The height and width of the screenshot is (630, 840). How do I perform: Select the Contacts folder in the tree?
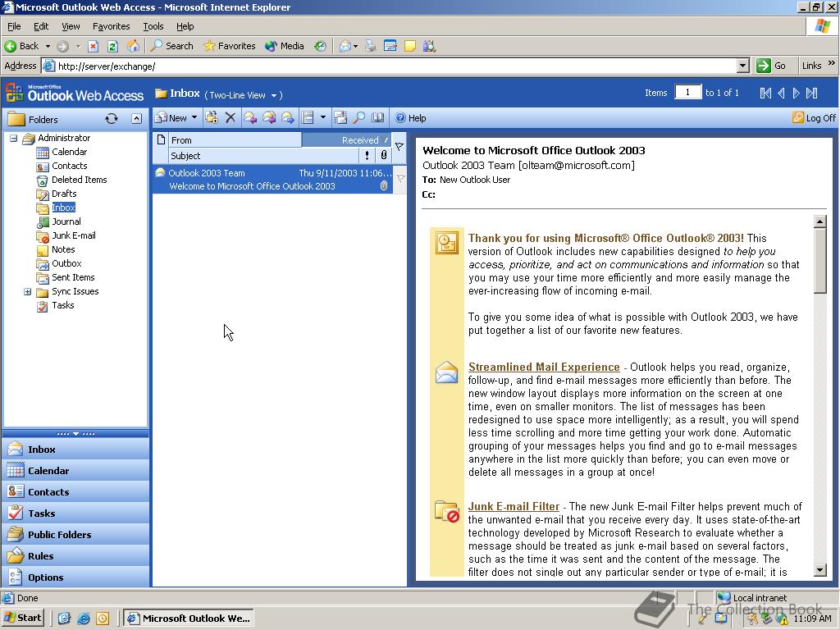[x=69, y=166]
